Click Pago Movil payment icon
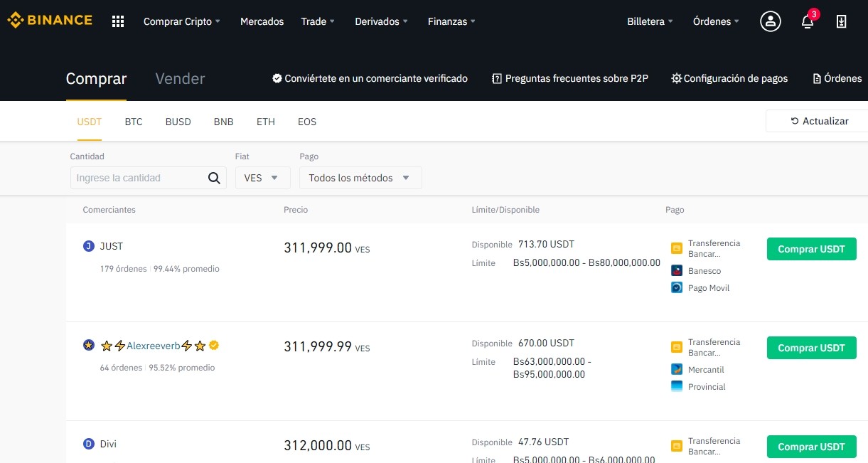 coord(677,287)
